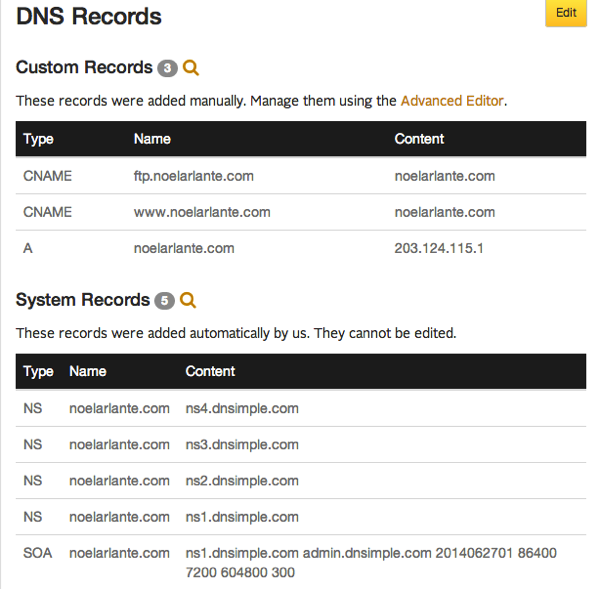Click the Custom Records count badge
The width and height of the screenshot is (600, 589).
(x=167, y=68)
